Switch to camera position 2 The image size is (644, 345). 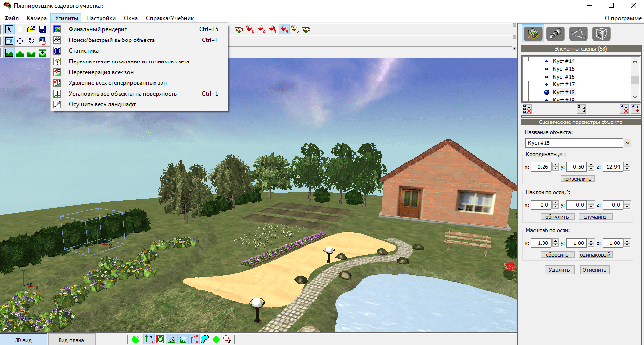[262, 29]
